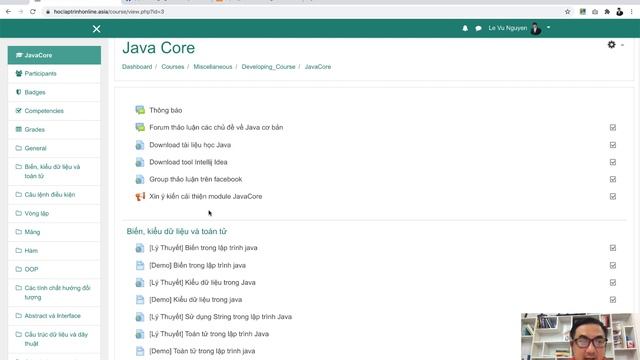Toggle completion for [Lý Thuyết] Biến trong lập trình java
Image resolution: width=640 pixels, height=360 pixels.
point(613,248)
